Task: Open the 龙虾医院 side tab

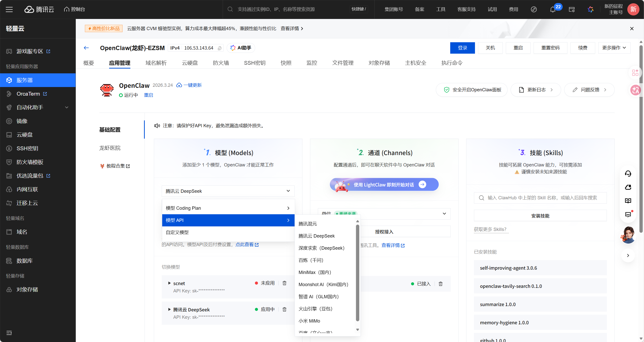Action: pyautogui.click(x=110, y=148)
